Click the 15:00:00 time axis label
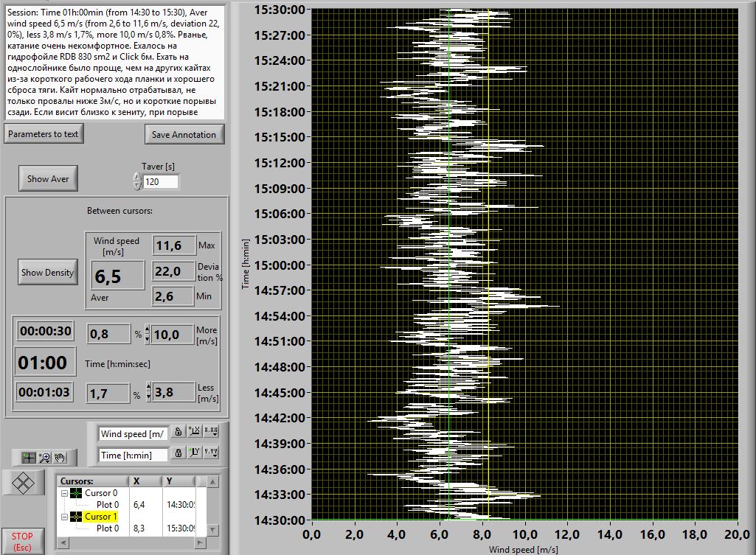 click(280, 265)
